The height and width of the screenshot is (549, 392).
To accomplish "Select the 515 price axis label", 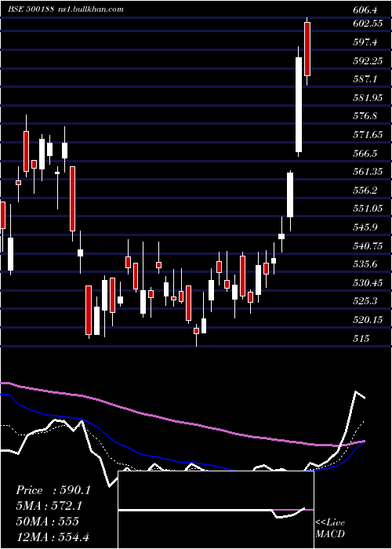I will click(361, 339).
